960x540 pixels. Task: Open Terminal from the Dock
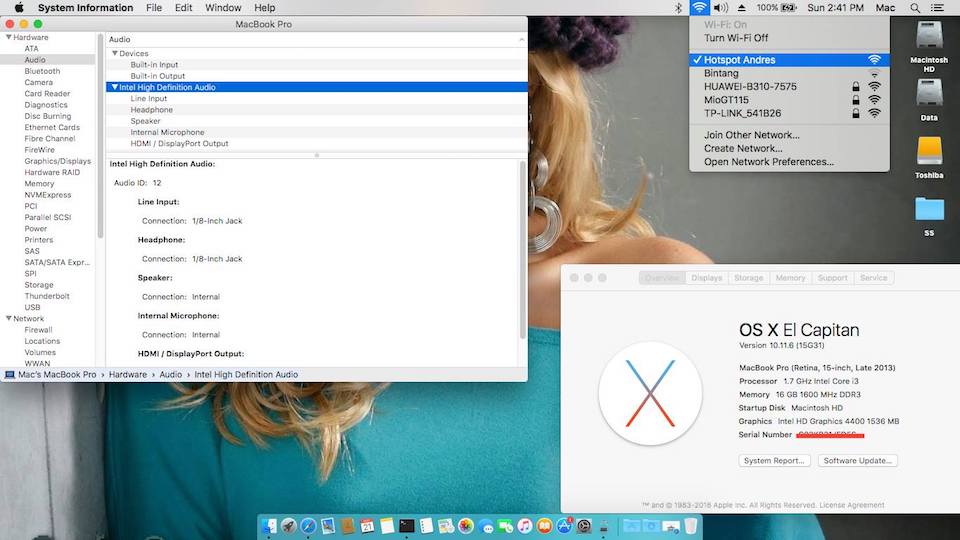[x=407, y=526]
